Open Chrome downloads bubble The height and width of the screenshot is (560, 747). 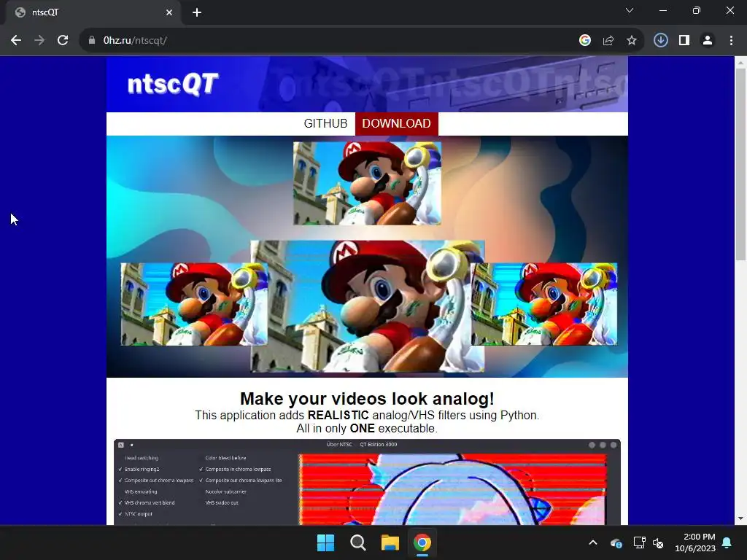(661, 41)
